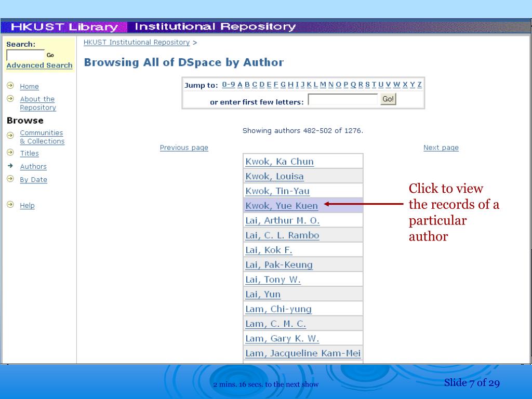The image size is (532, 399).
Task: View records of Kwok, Yue Kuen
Action: [x=282, y=206]
